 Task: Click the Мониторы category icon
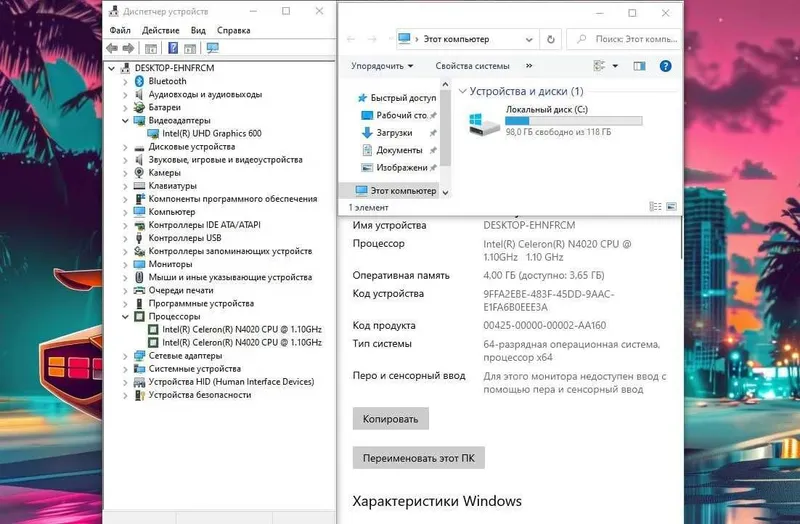click(x=139, y=264)
